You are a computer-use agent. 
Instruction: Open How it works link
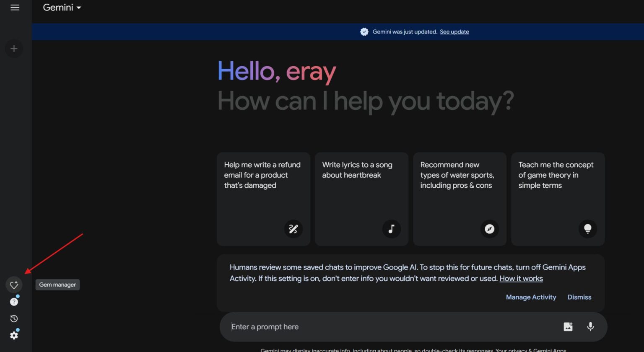(521, 278)
